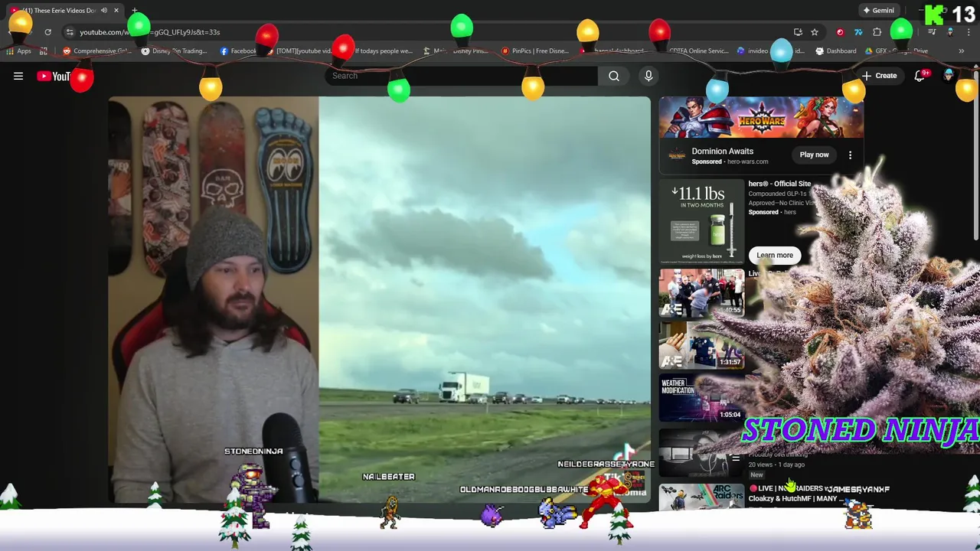Open the Weather Modification video thumbnail
This screenshot has width=980, height=551.
click(x=701, y=398)
